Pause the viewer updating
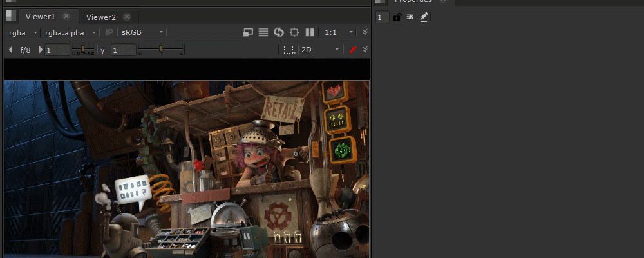The image size is (644, 258). (310, 32)
